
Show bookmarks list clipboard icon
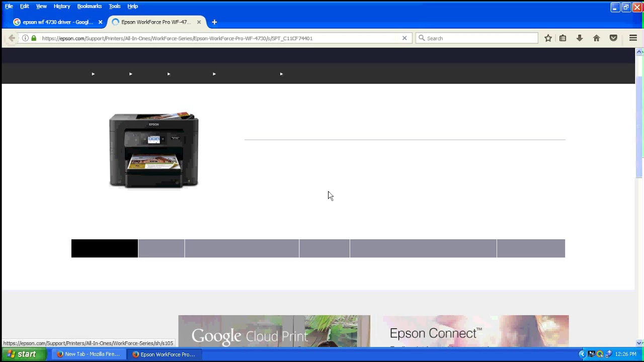click(x=563, y=38)
